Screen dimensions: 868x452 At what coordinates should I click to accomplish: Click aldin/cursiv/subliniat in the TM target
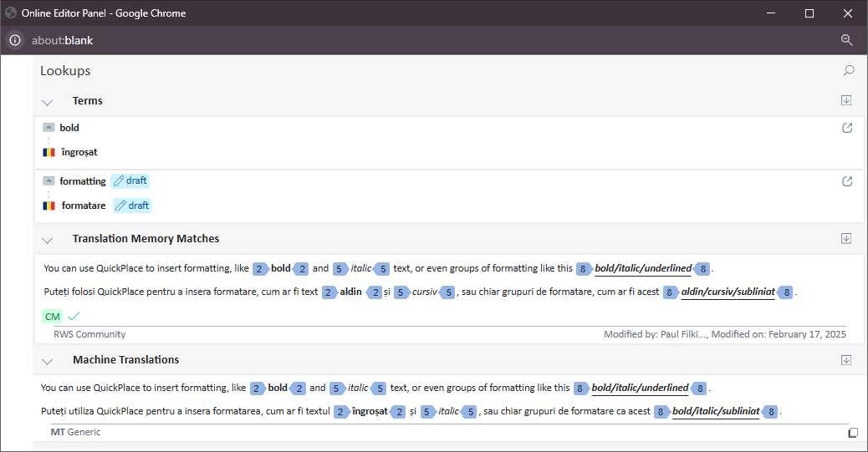(x=728, y=292)
